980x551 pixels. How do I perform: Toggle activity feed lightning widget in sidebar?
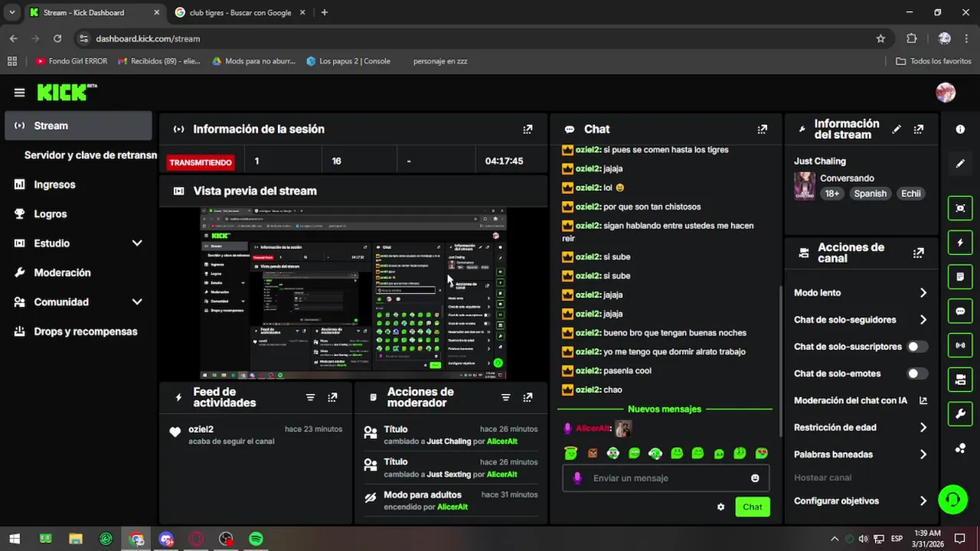(960, 243)
